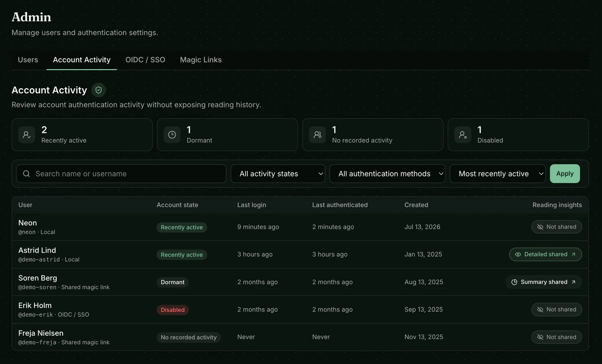Click Erik Holm's Not shared badge

tap(557, 309)
